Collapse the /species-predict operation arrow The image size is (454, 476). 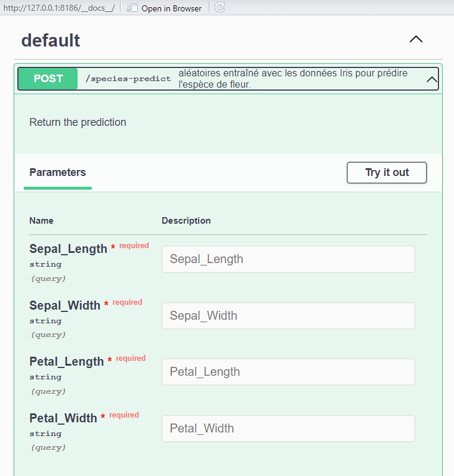coord(432,79)
